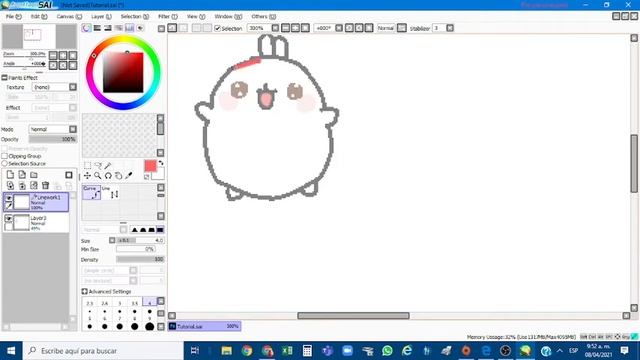Select the Layer3 layer
The width and height of the screenshot is (640, 360).
point(36,223)
